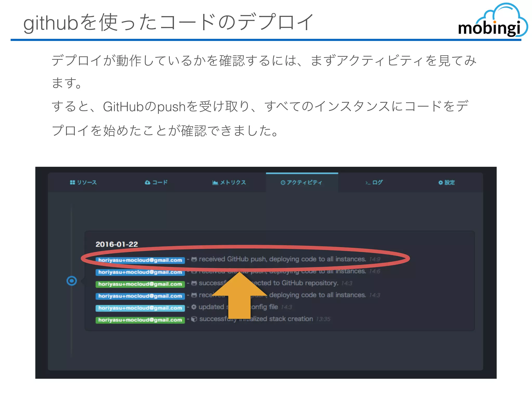Click the green email badge on stack creation row
The width and height of the screenshot is (532, 399).
click(140, 320)
